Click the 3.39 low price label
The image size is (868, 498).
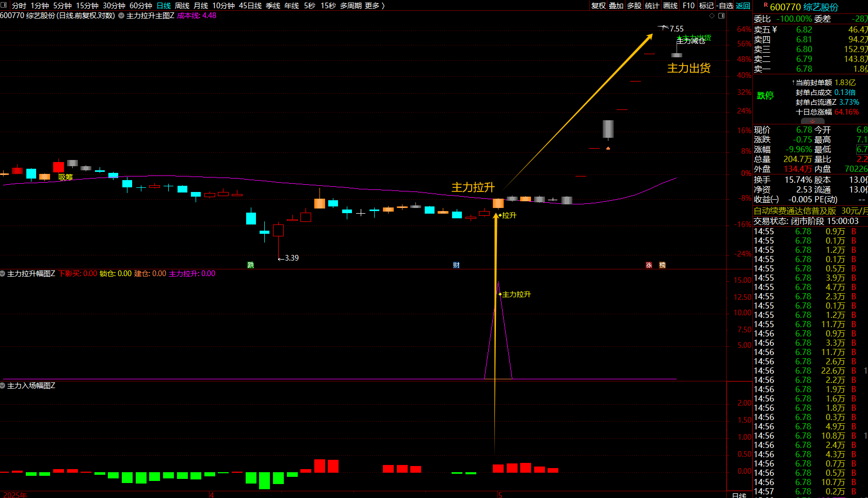point(292,258)
